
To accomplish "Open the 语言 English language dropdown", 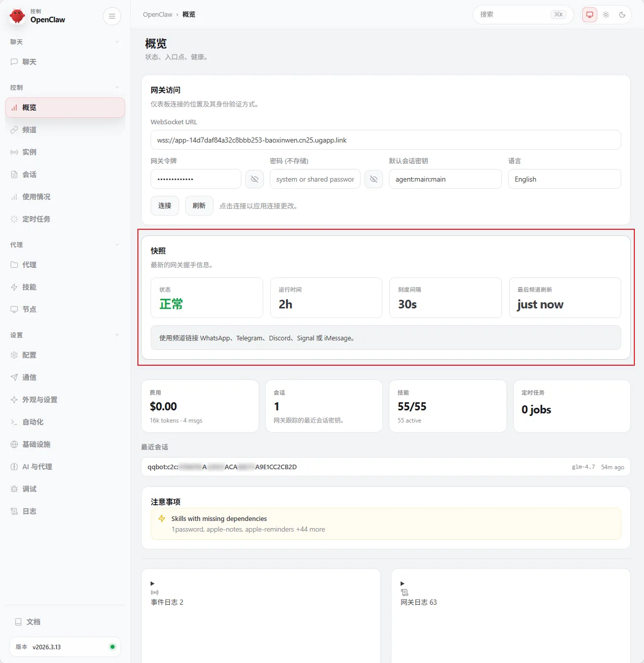I will (x=564, y=179).
